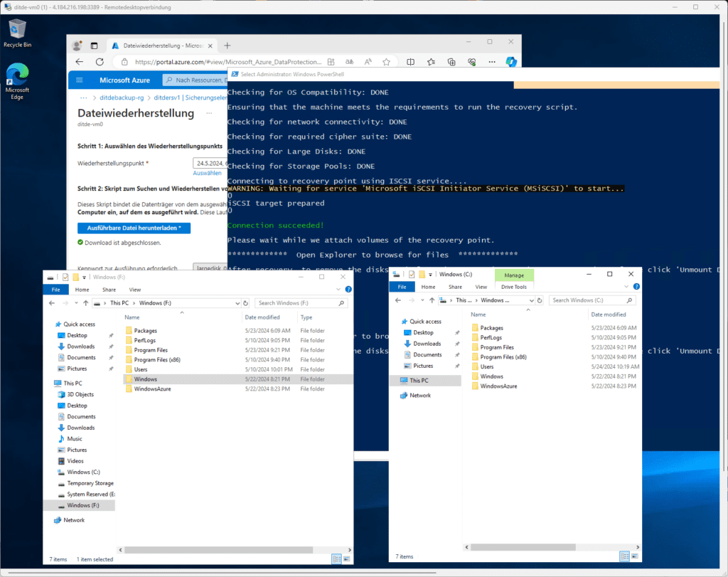Select the Packages folder in Windows (F:)

coord(145,331)
